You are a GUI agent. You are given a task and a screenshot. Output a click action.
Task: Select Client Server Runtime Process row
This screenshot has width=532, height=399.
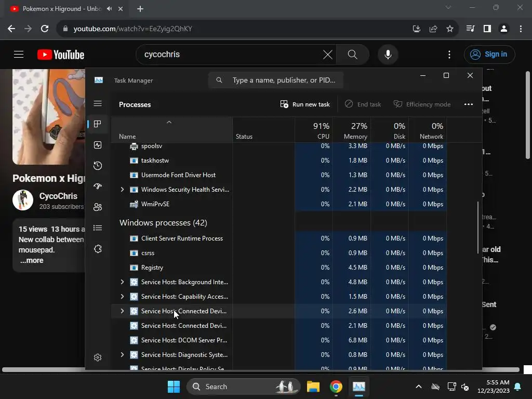pos(279,238)
